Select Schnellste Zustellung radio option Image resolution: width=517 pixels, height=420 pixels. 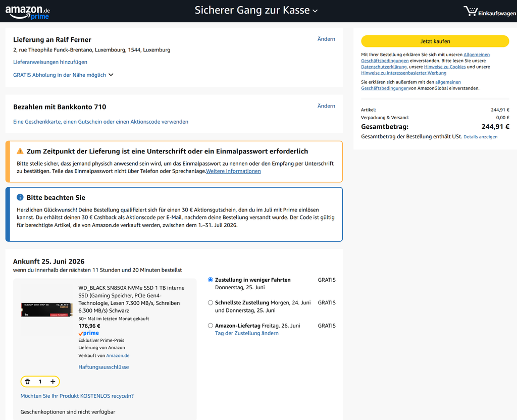pyautogui.click(x=211, y=303)
